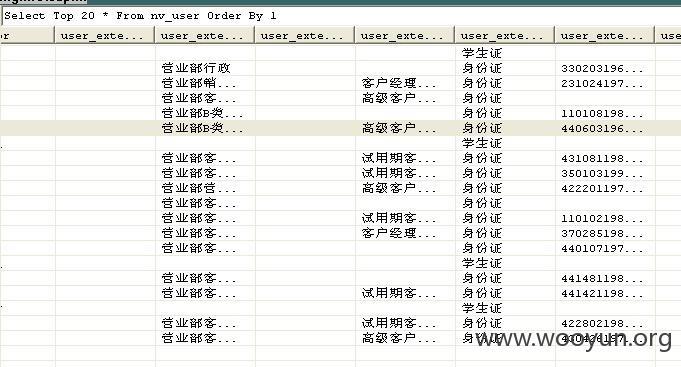Click header of column containing '330203196...'
Screen dimensions: 681x367
(x=605, y=35)
